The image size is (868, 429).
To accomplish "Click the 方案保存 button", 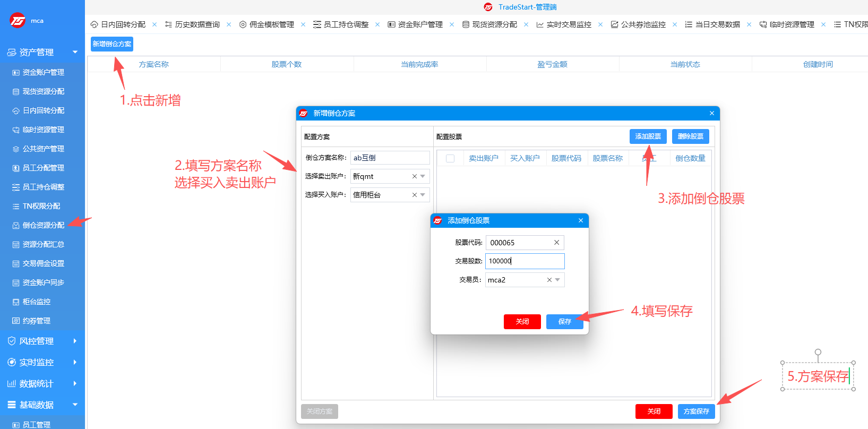I will [697, 411].
